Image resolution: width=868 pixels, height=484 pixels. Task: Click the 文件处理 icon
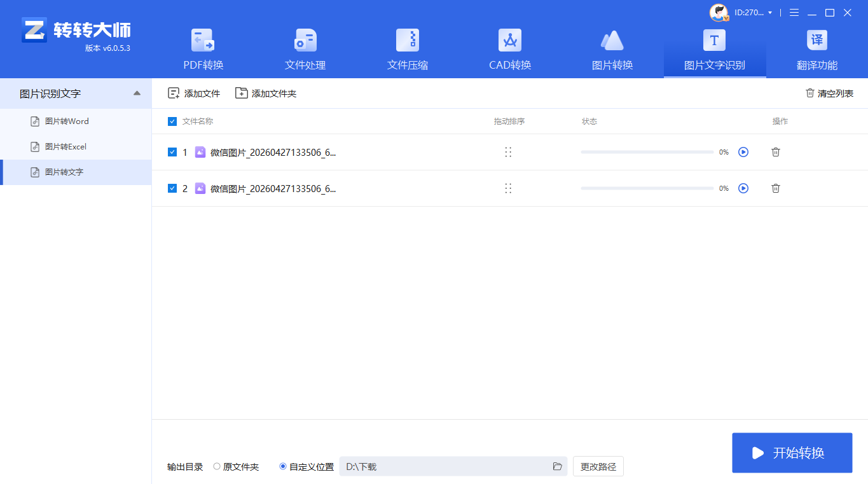(305, 40)
